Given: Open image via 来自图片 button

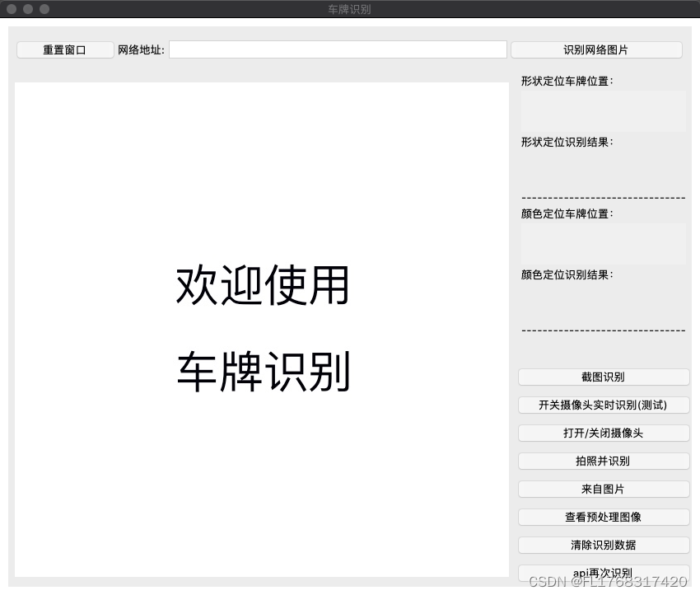Looking at the screenshot, I should [604, 490].
